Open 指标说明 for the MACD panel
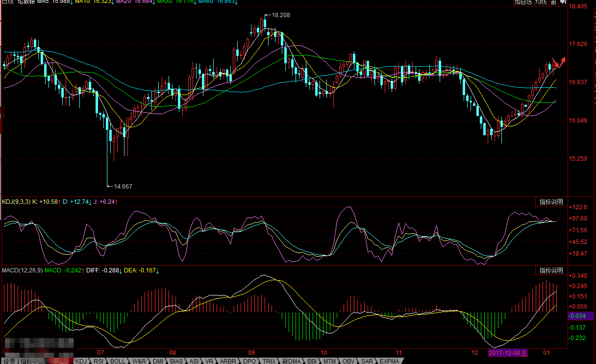This screenshot has height=364, width=596. (x=551, y=270)
